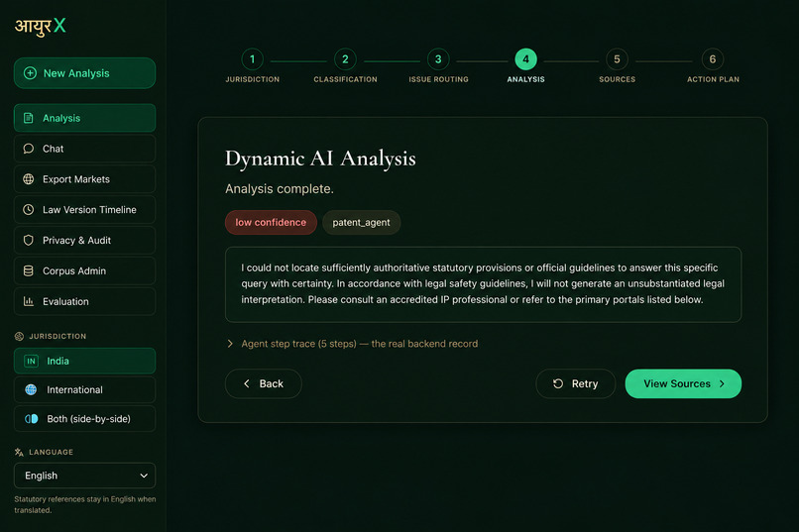Open the English language dropdown
Viewport: 799px width, 532px height.
pos(84,476)
